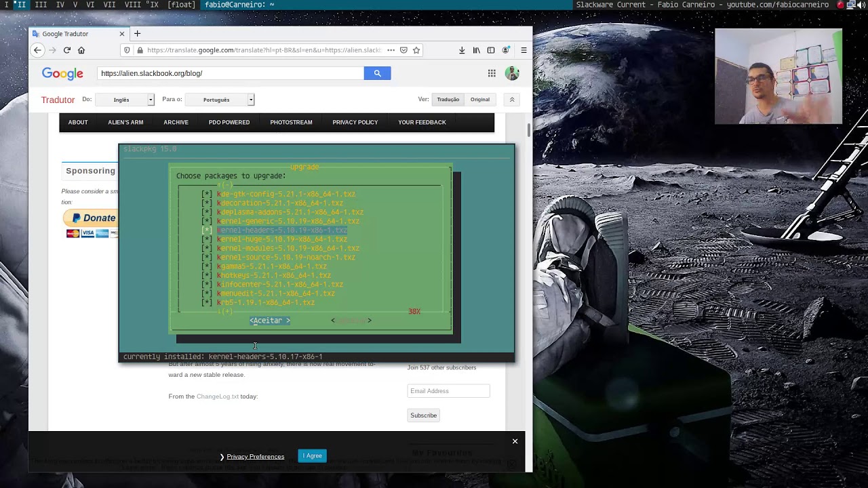The width and height of the screenshot is (868, 488).
Task: Click the padlock site security icon
Action: [140, 50]
